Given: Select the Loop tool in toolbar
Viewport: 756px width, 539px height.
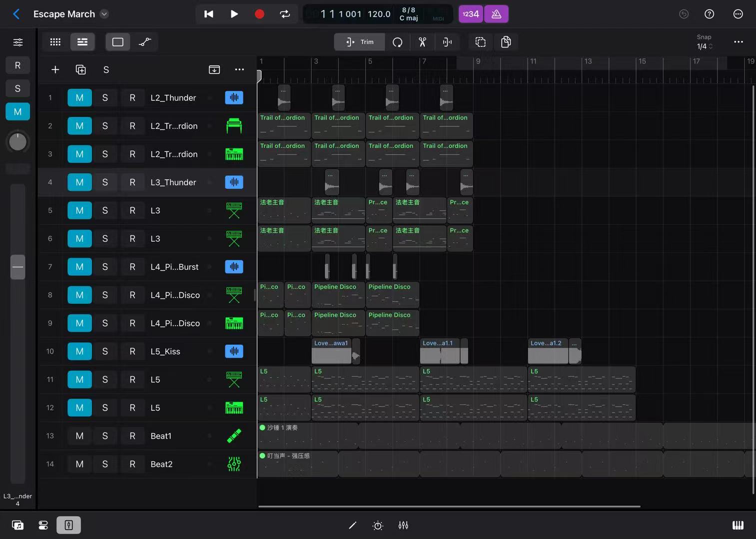Looking at the screenshot, I should [x=397, y=42].
